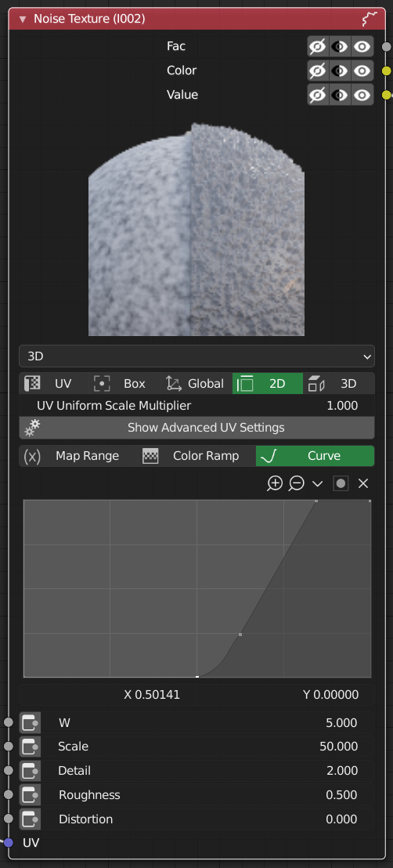393x868 pixels.
Task: Open the curve tools chevron menu
Action: 318,484
